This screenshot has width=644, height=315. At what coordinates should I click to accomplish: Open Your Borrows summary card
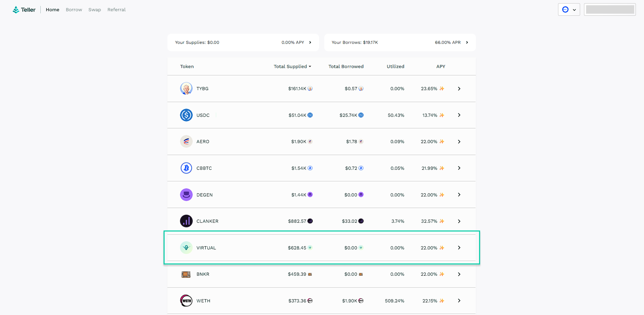pos(400,42)
